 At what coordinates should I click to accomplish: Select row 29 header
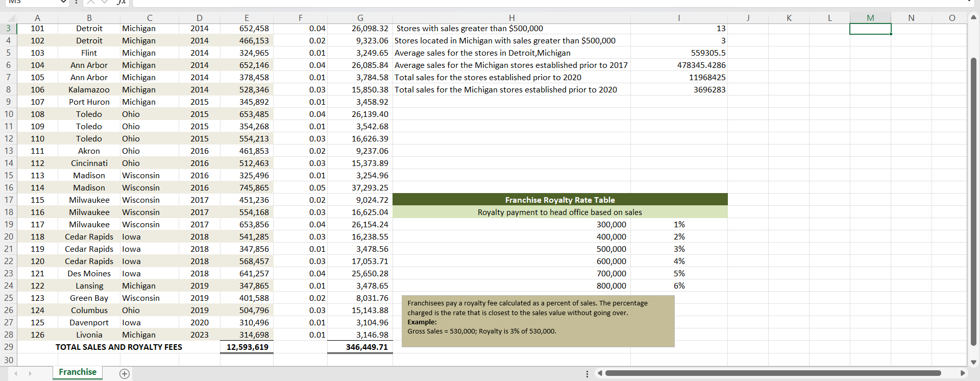pos(8,347)
